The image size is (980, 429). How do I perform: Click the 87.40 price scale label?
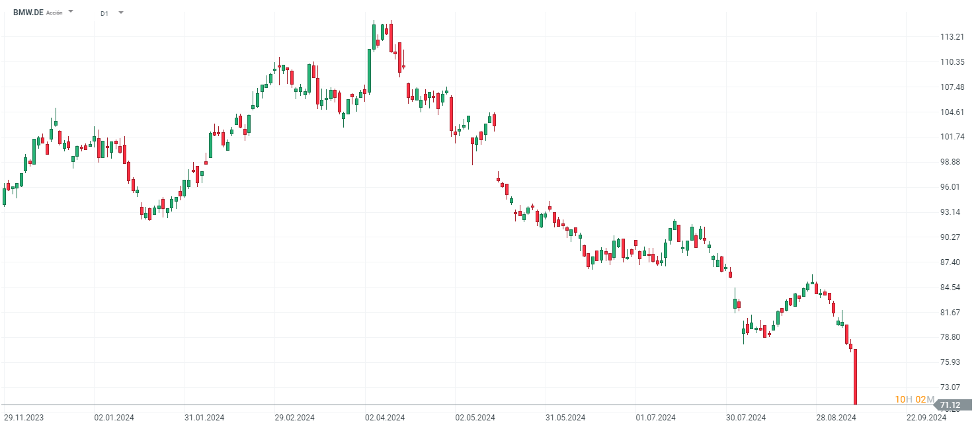pyautogui.click(x=952, y=262)
